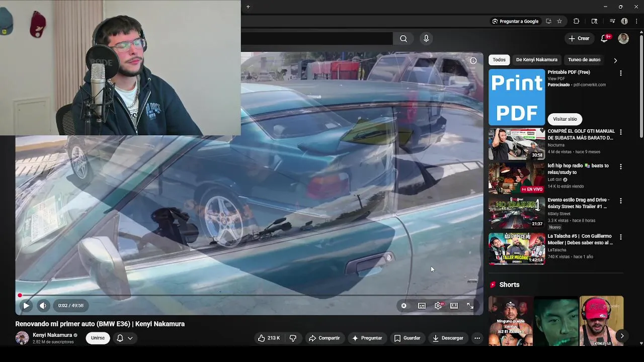Screen dimensions: 644x362
Task: Select the De Kenyi Nakamura chip
Action: point(537,60)
